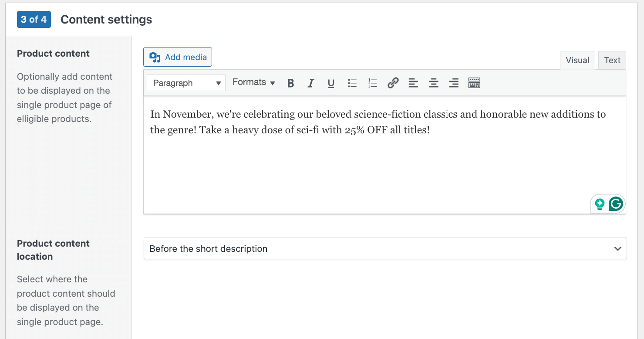Insert a hyperlink into the content
This screenshot has height=339, width=644.
[x=393, y=82]
